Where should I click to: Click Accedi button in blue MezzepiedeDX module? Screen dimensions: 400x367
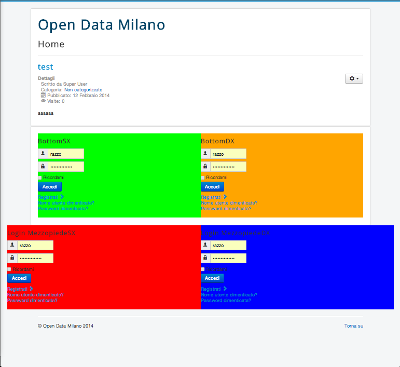pos(212,278)
